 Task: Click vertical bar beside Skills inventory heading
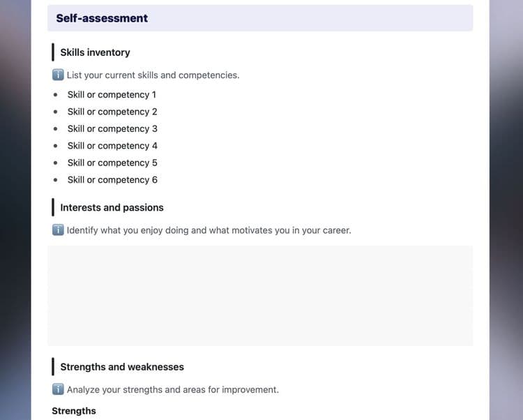[x=53, y=52]
